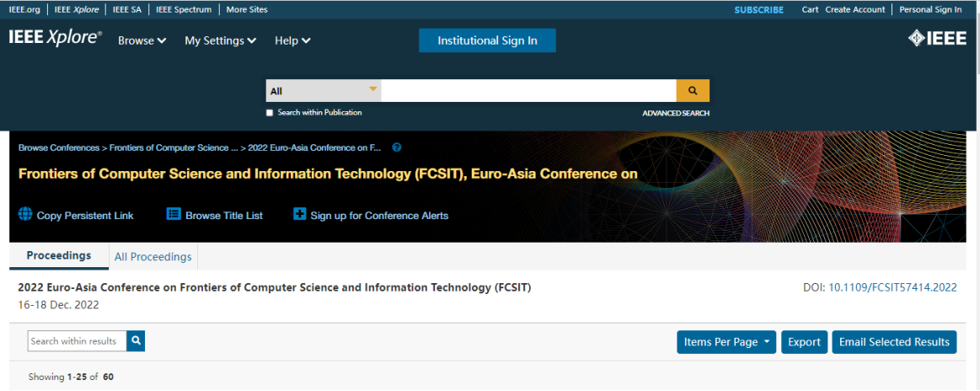The width and height of the screenshot is (980, 391).
Task: Click the search within results magnifier
Action: (x=136, y=341)
